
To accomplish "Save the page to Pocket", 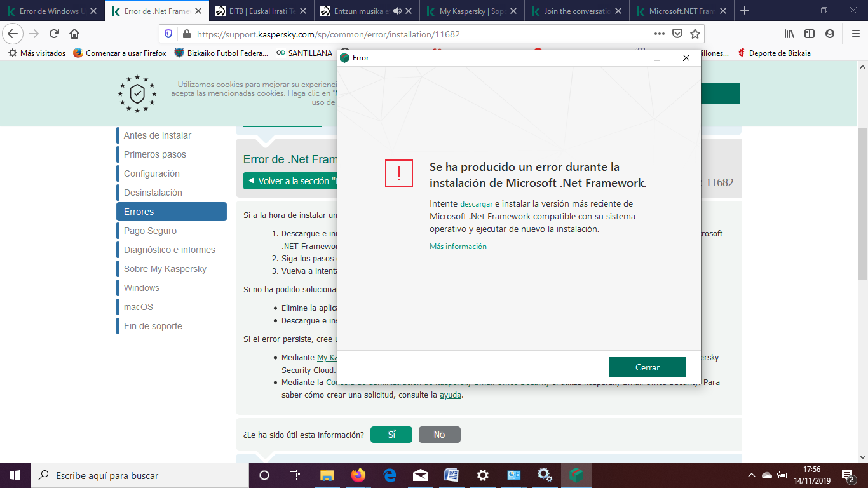I will [x=677, y=34].
